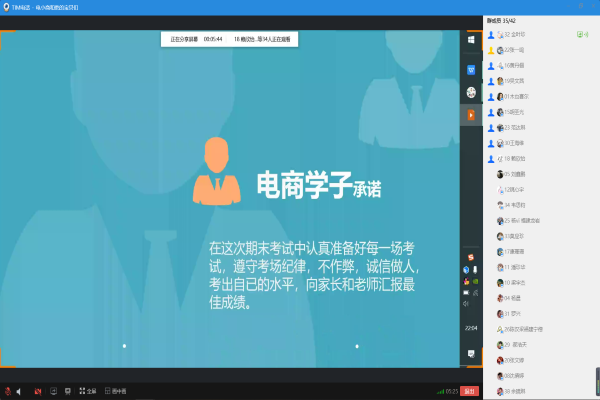Toggle the speaker icon in bottom bar
The width and height of the screenshot is (600, 400).
coord(19,391)
